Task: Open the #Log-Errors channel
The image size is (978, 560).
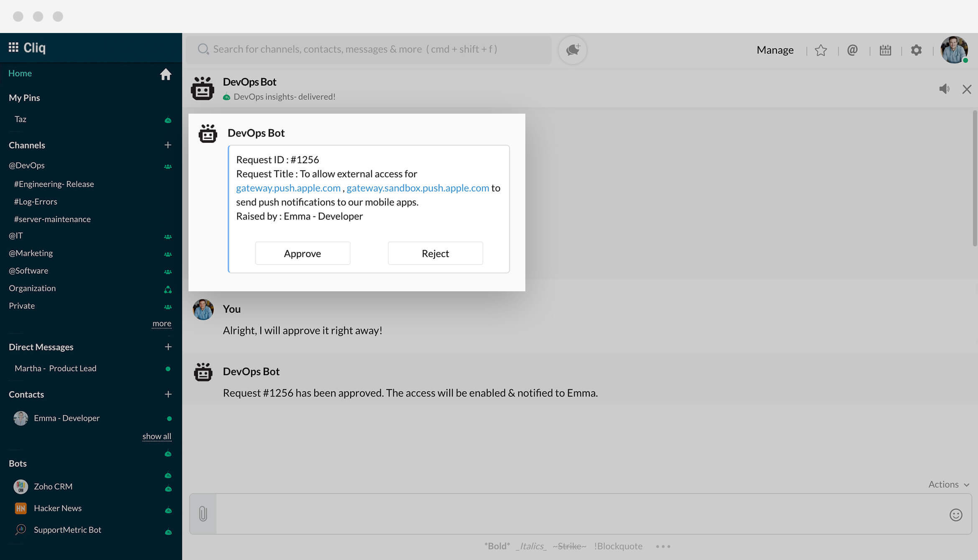Action: coord(36,201)
